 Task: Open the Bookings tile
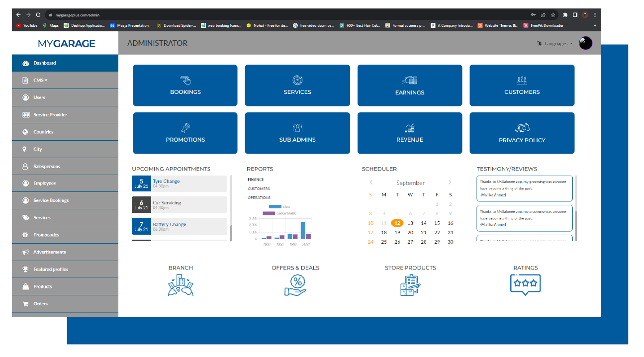[x=185, y=86]
